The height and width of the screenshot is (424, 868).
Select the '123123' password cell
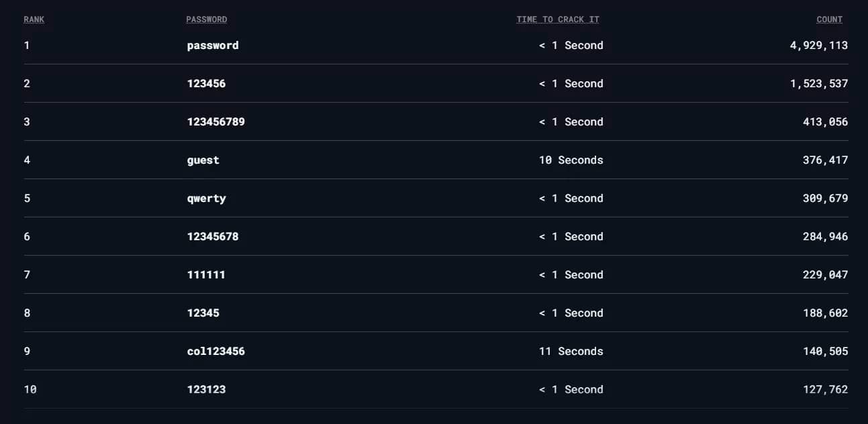[206, 390]
